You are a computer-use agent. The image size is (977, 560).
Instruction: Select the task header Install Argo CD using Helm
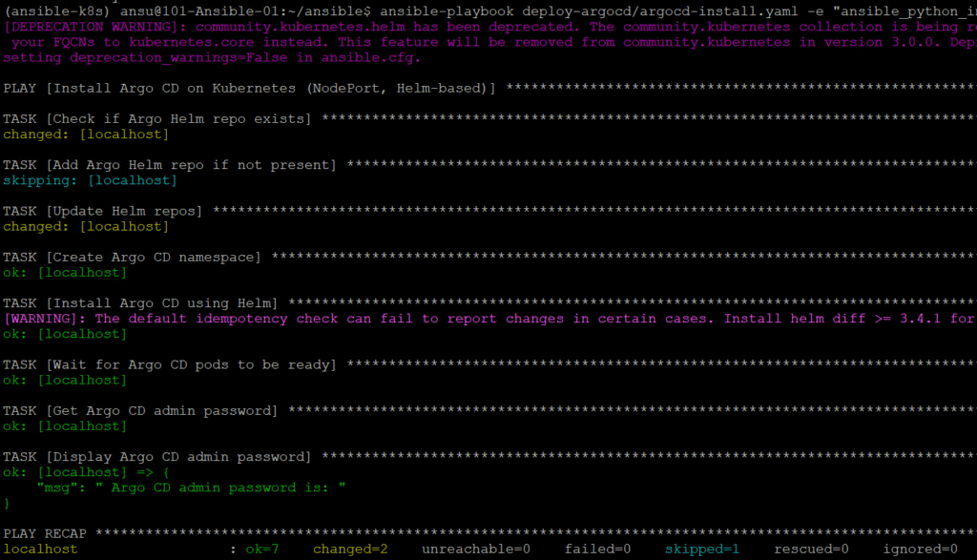click(140, 303)
